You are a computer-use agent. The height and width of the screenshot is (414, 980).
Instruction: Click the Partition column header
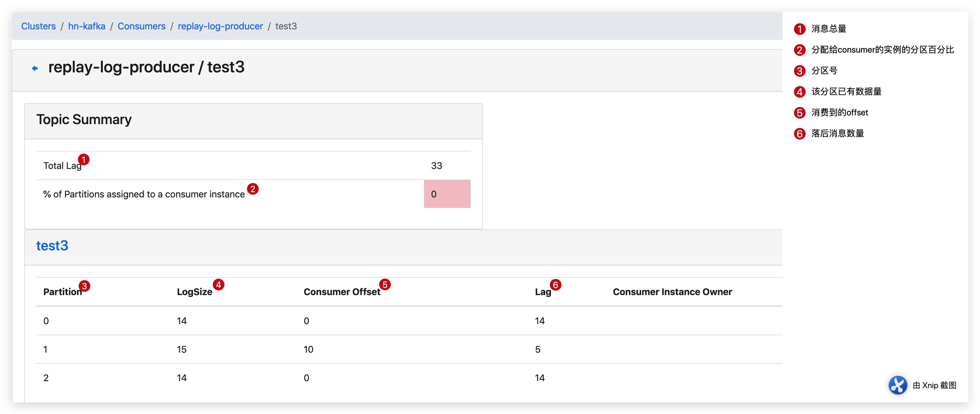coord(62,292)
